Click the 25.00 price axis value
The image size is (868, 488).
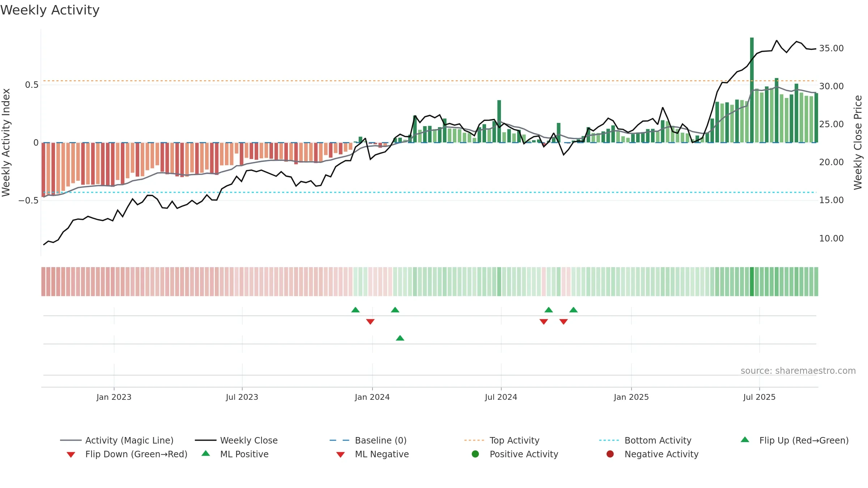click(x=831, y=124)
